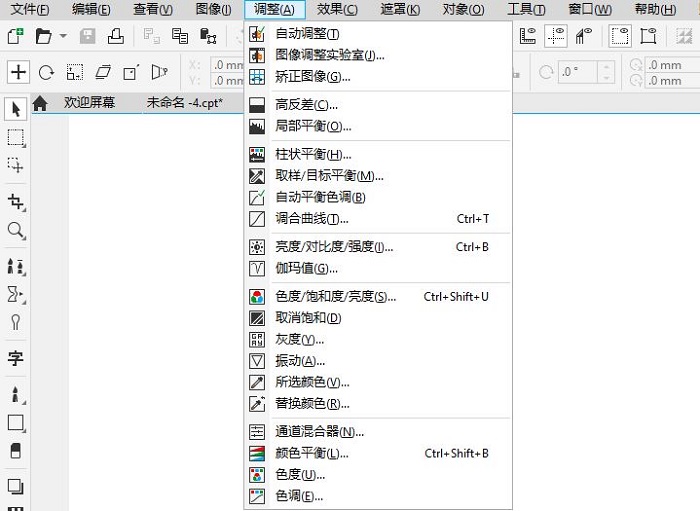Image resolution: width=700 pixels, height=511 pixels.
Task: Expand the Open folder dropdown arrow
Action: pyautogui.click(x=63, y=36)
